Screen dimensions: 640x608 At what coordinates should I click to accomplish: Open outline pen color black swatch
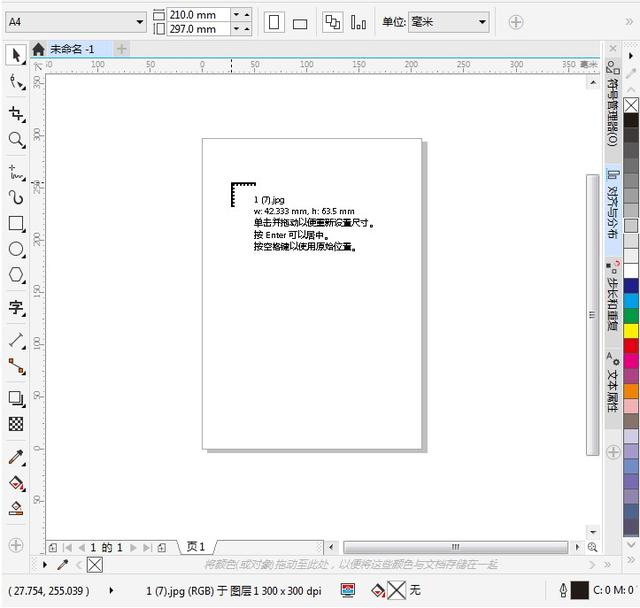(x=580, y=590)
